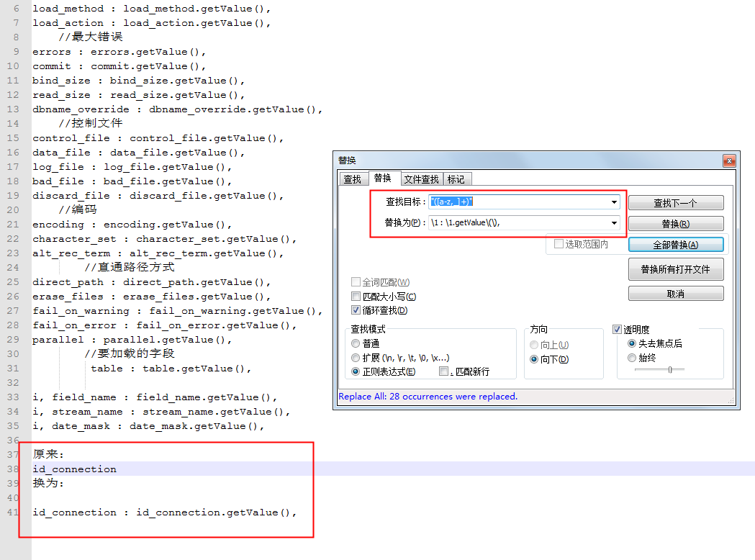Toggle the 透明度 checkbox
The image size is (755, 560).
[617, 330]
